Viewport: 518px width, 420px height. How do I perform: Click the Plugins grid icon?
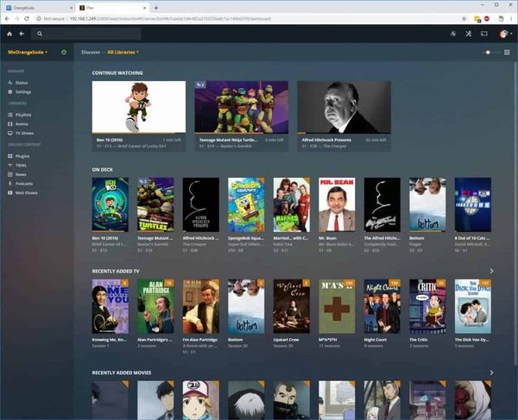pos(9,156)
